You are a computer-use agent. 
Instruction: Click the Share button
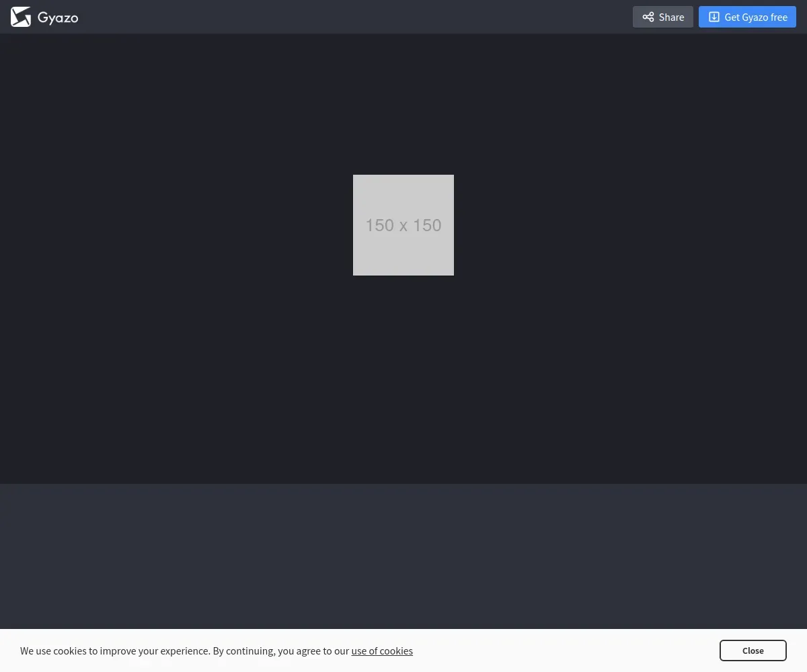coord(662,17)
